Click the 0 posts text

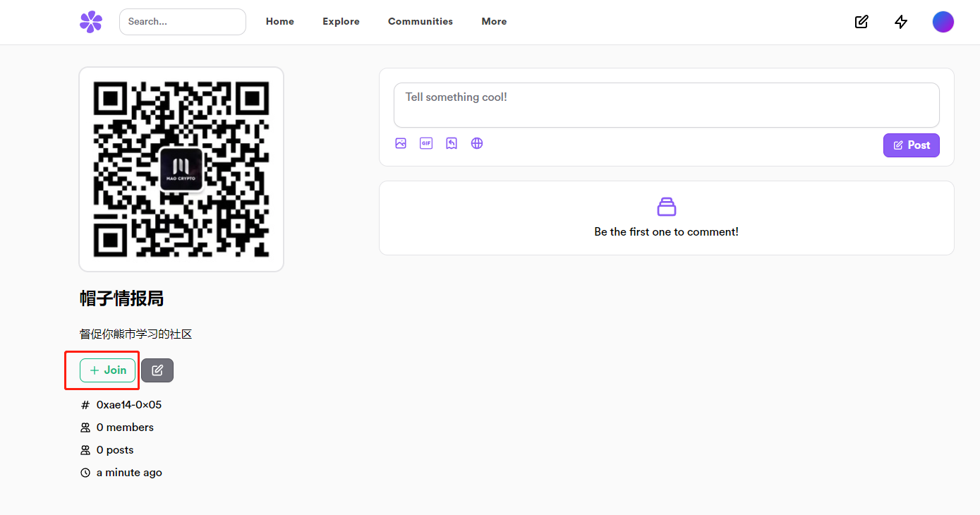click(x=115, y=450)
